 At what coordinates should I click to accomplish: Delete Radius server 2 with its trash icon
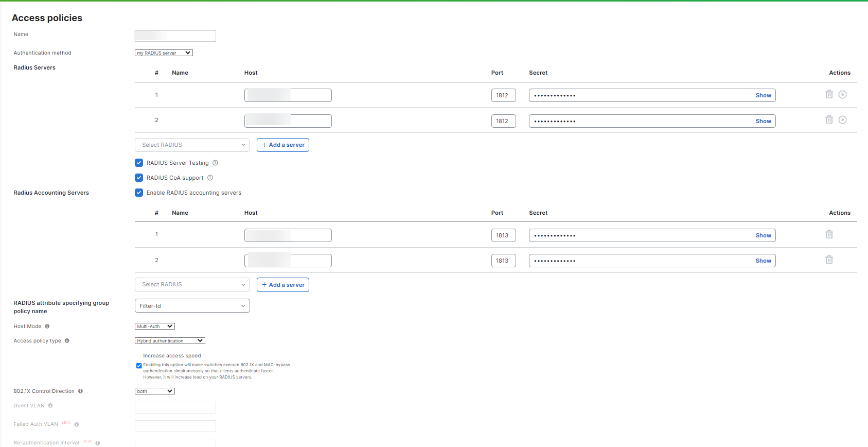point(829,119)
